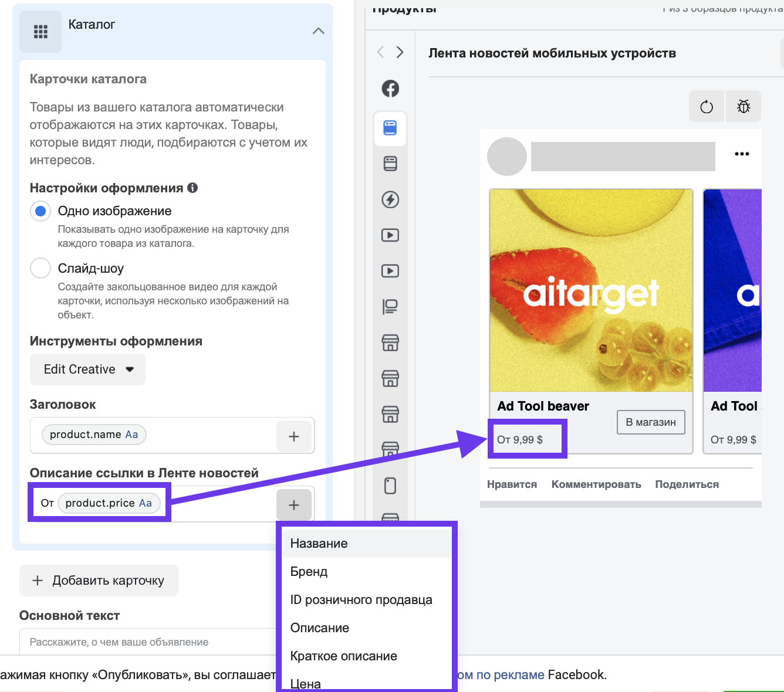Viewport: 784px width, 692px height.
Task: Click the plus button beside product.price
Action: tap(294, 505)
